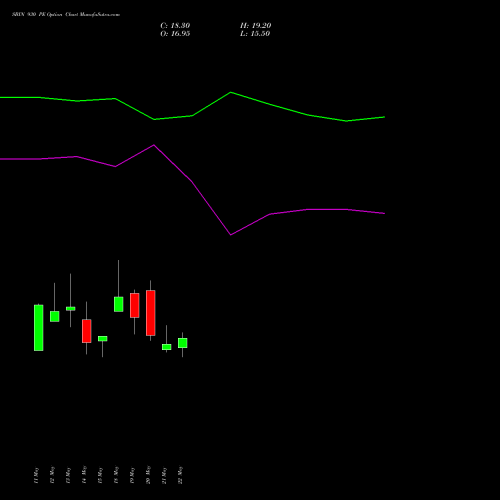Click the close value C: 18.30
The width and height of the screenshot is (500, 500).
click(175, 26)
